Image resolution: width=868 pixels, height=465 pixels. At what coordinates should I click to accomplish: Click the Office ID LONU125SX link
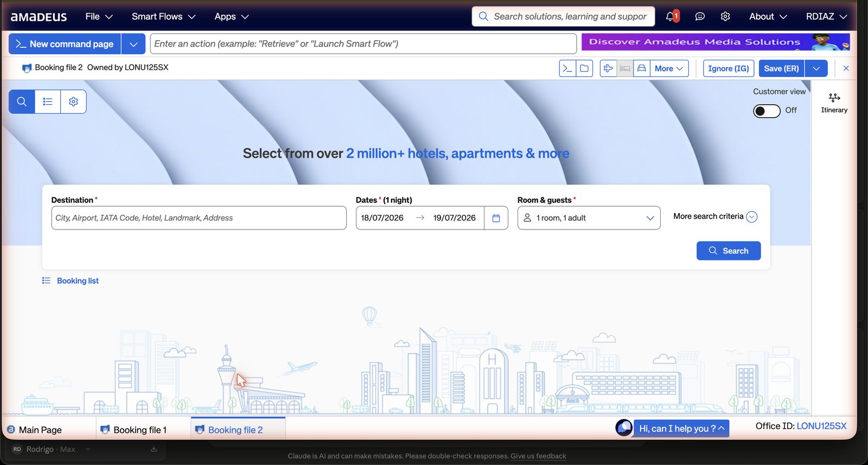pyautogui.click(x=821, y=426)
